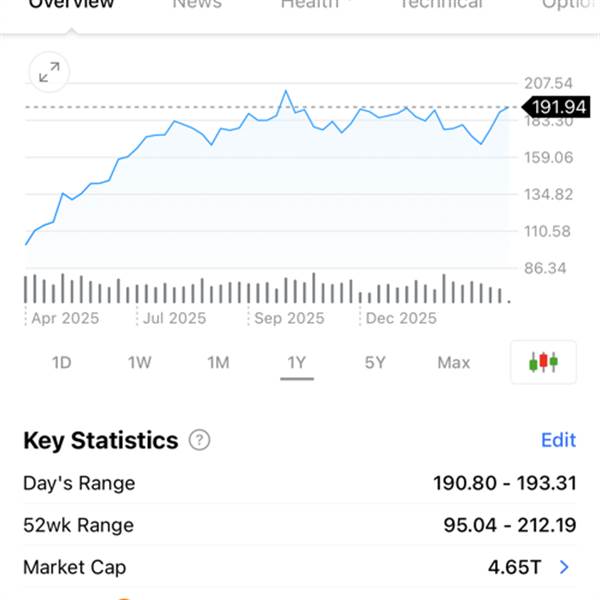Screen dimensions: 600x600
Task: Open Key Statistics help info icon
Action: (x=200, y=440)
